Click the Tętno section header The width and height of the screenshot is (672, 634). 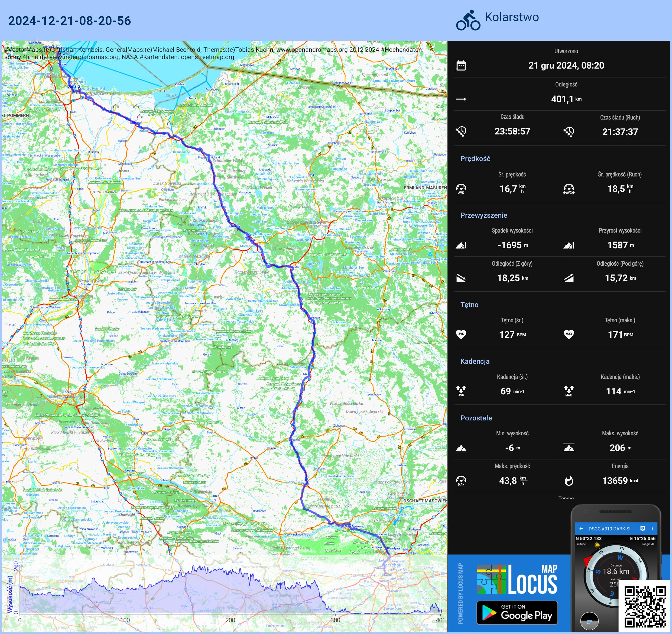pos(469,305)
